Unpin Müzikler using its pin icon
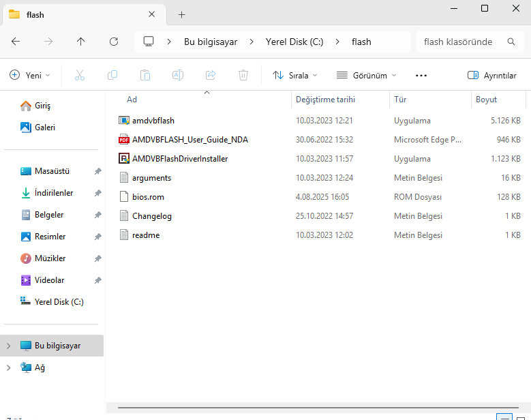531x420 pixels. tap(97, 258)
